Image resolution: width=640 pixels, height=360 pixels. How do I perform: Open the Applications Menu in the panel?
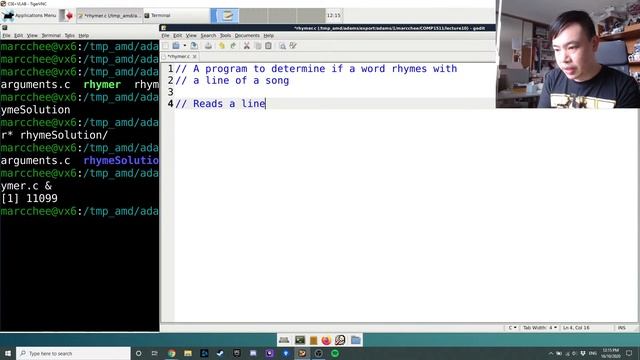[x=29, y=16]
